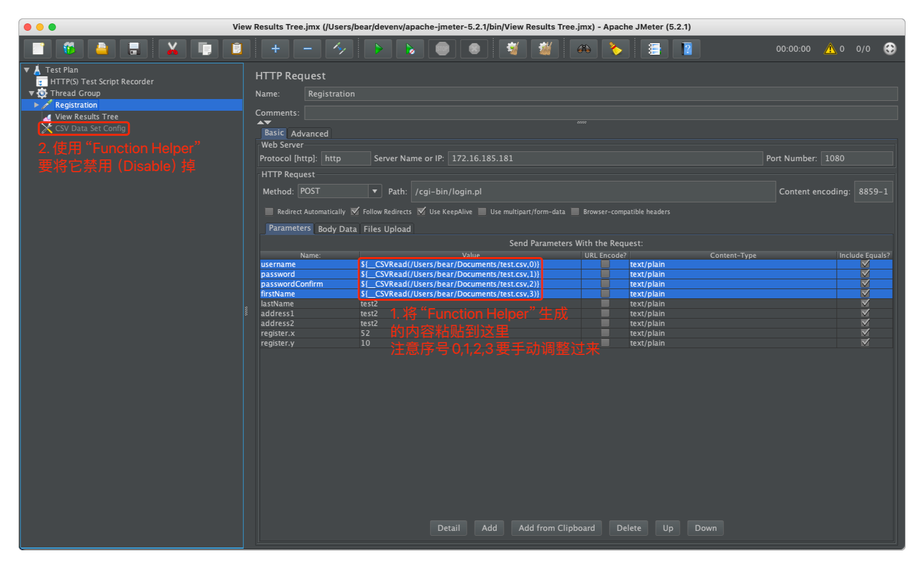The height and width of the screenshot is (569, 924).
Task: Click the Delete button
Action: [629, 528]
